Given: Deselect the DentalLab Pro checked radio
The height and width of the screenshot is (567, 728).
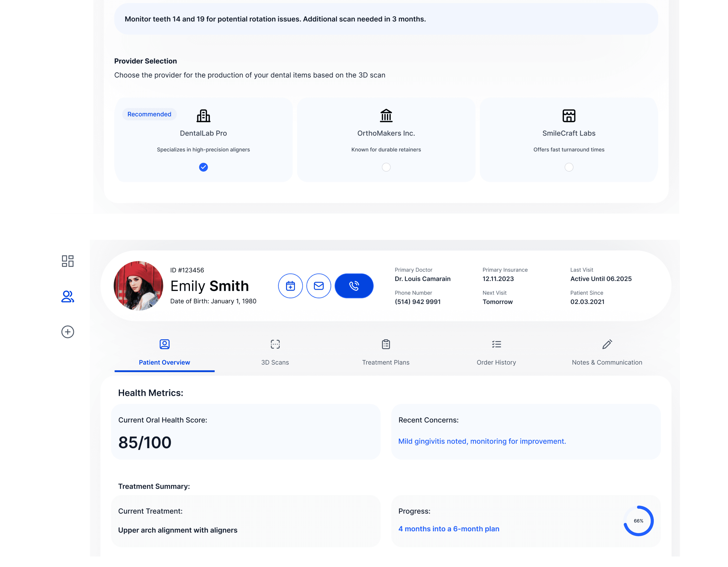Looking at the screenshot, I should pyautogui.click(x=203, y=167).
